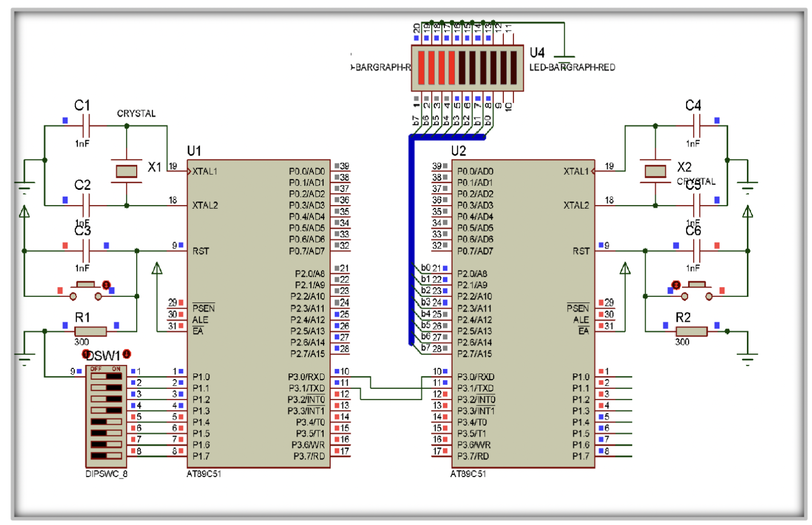Click AT89C51 label under U2
Viewport: 812px width, 525px height.
[468, 474]
